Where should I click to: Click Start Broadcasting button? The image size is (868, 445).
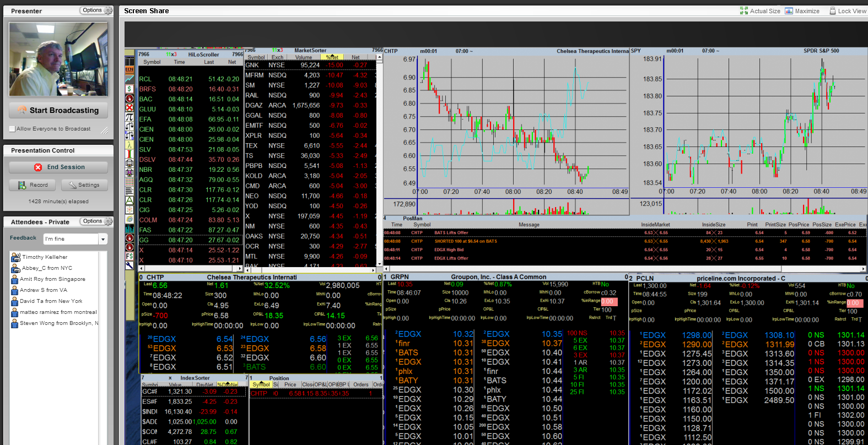point(58,110)
